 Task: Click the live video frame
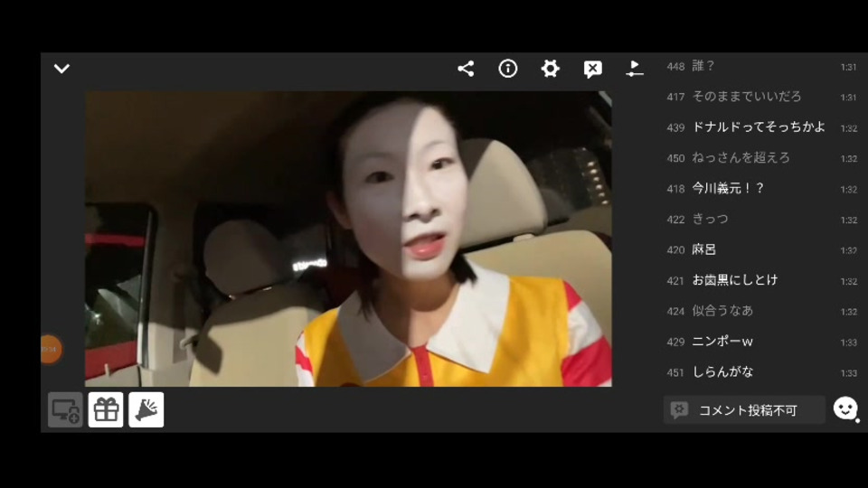348,239
